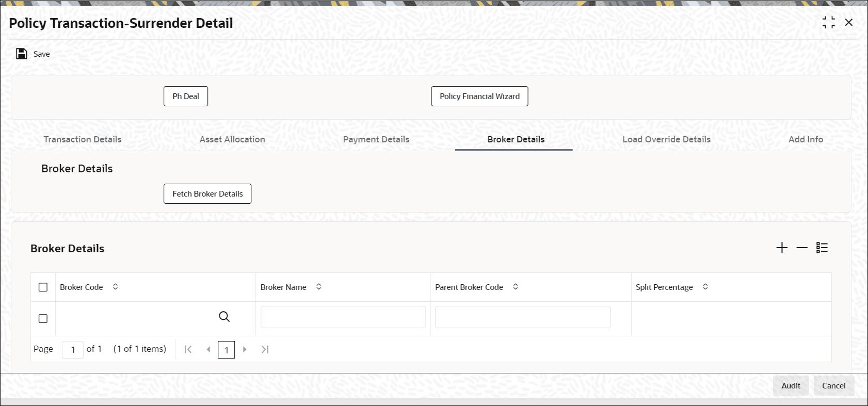This screenshot has height=406, width=868.
Task: Click the Save floppy disk icon
Action: click(x=22, y=54)
